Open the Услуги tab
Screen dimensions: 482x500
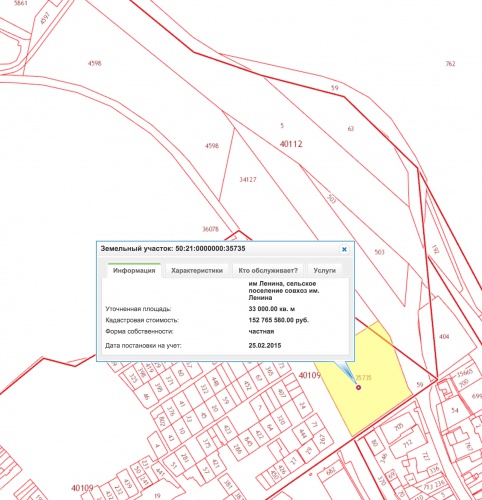[324, 270]
